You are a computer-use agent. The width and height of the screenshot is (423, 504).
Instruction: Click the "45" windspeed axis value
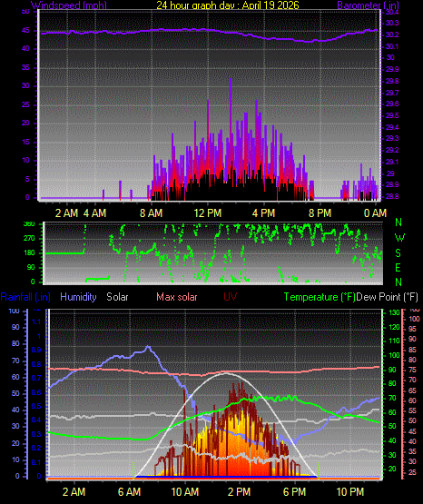[x=25, y=31]
